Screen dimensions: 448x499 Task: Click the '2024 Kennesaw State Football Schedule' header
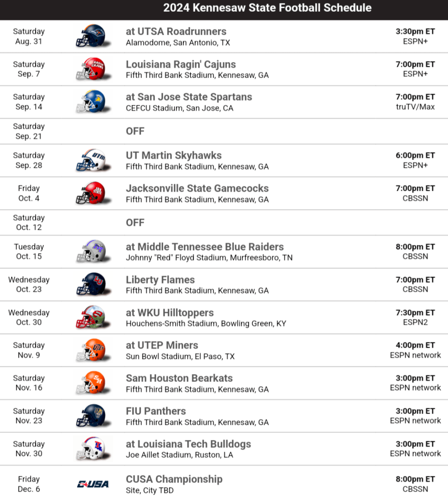[x=267, y=8]
